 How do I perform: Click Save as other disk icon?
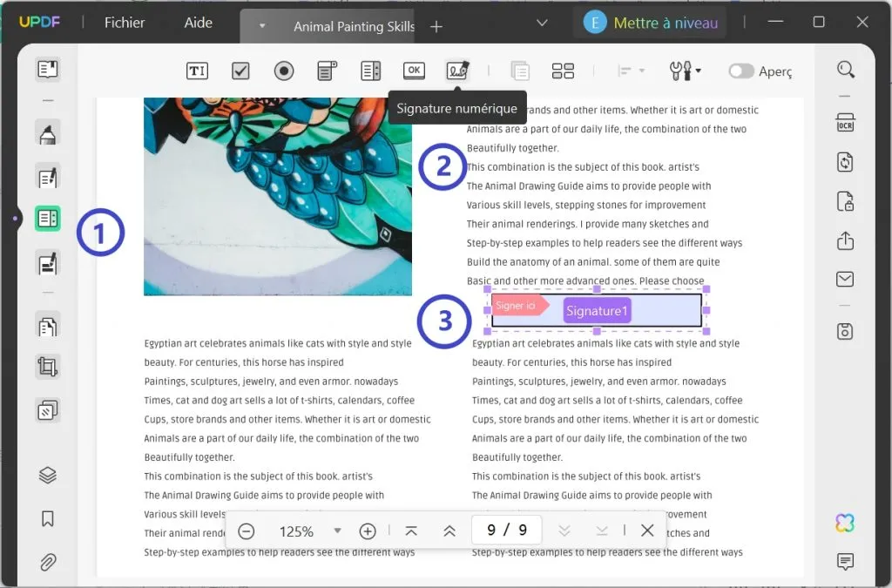point(845,331)
